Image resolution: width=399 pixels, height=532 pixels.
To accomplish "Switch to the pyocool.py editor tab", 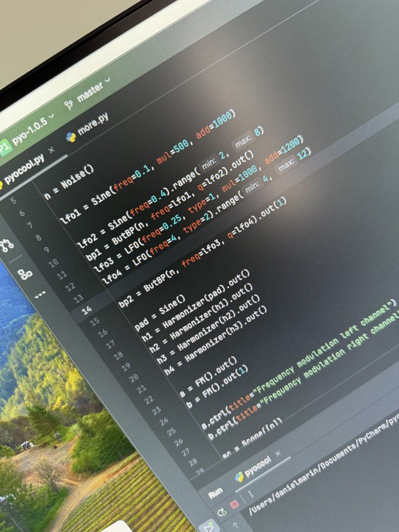I will point(24,169).
